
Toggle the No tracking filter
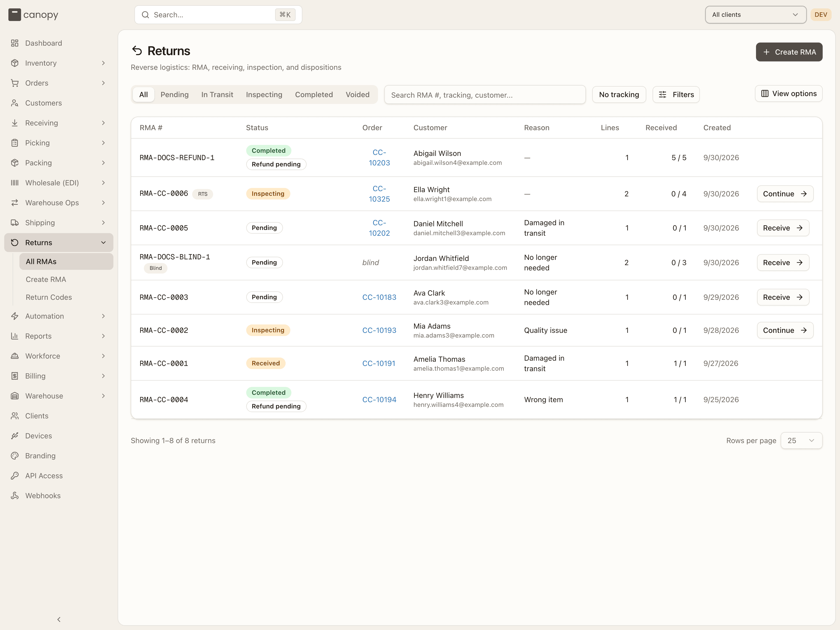click(619, 94)
